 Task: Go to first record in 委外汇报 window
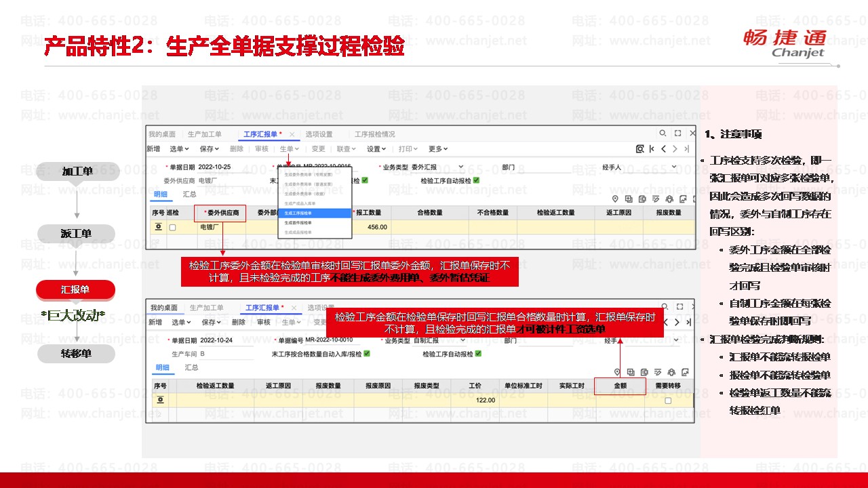652,149
